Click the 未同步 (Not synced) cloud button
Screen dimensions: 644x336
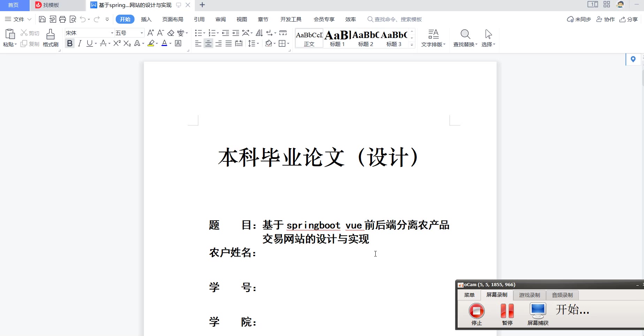(579, 20)
